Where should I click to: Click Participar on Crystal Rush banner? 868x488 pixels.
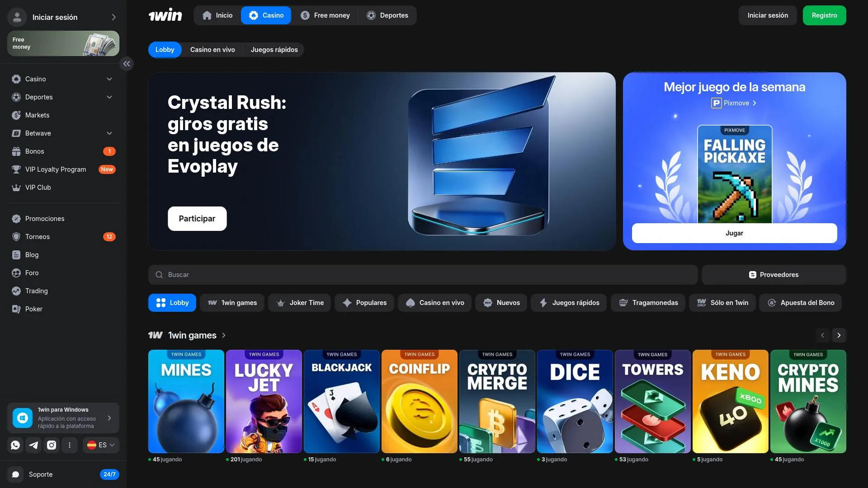(197, 219)
